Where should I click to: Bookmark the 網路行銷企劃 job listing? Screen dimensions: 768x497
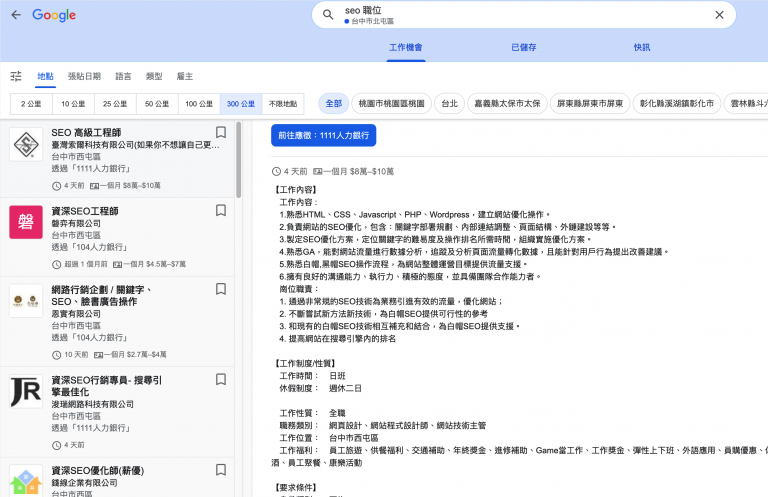pos(221,290)
